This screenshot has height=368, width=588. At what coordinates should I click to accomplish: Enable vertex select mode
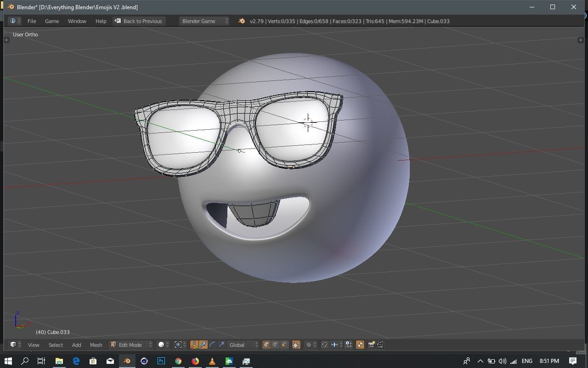click(266, 345)
